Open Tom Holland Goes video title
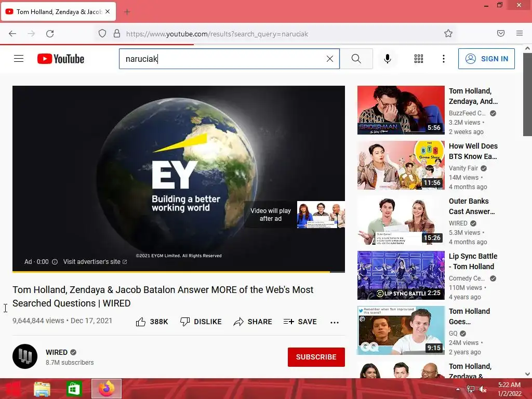 tap(469, 316)
